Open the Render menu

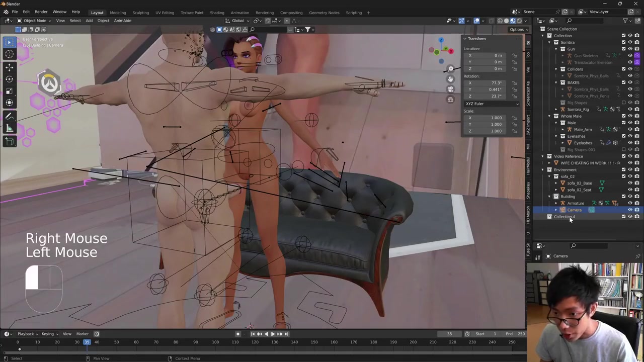coord(41,12)
